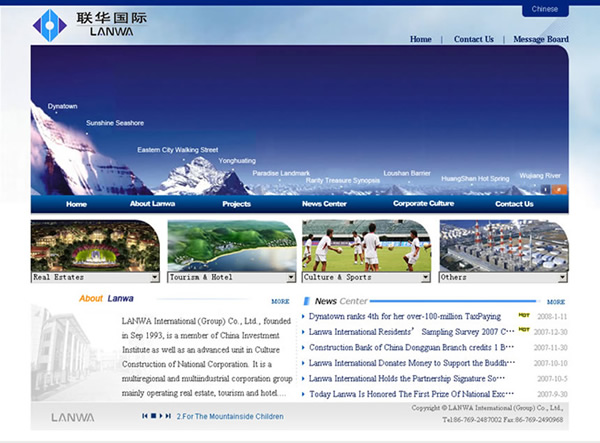This screenshot has height=443, width=600.
Task: Play the footer music player
Action: [161, 416]
